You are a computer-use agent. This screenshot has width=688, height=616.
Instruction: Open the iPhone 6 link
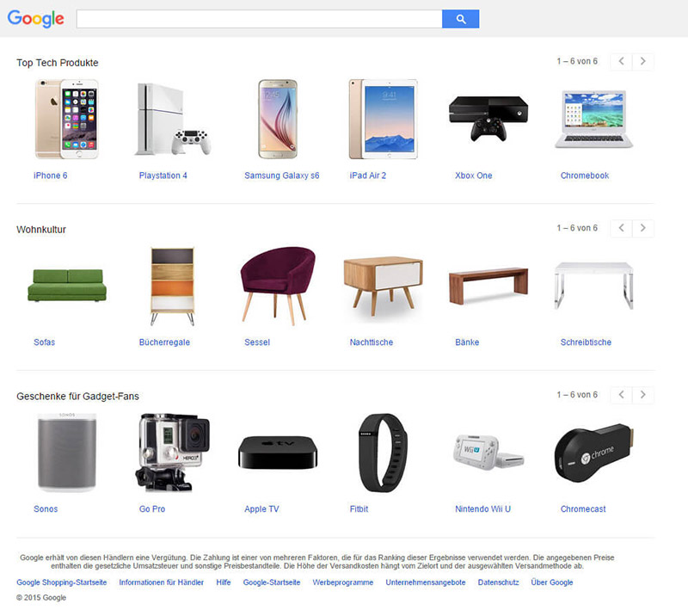click(51, 176)
